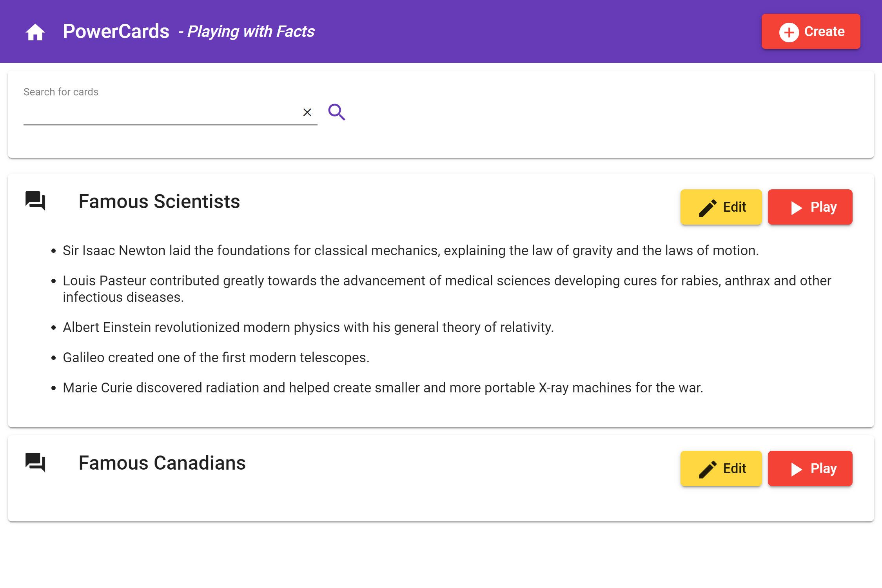Focus the Search for cards field
This screenshot has height=588, width=882.
coord(161,113)
